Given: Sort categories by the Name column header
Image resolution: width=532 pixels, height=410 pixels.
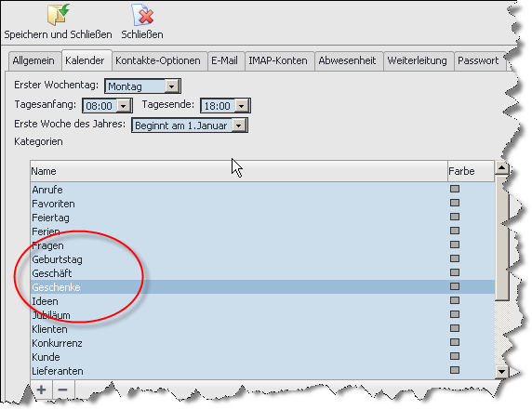Looking at the screenshot, I should pyautogui.click(x=239, y=171).
